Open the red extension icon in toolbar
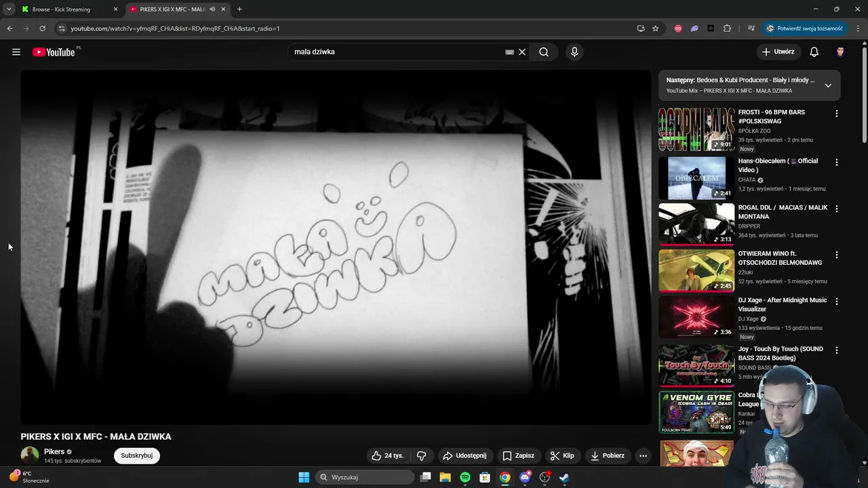 (x=678, y=28)
